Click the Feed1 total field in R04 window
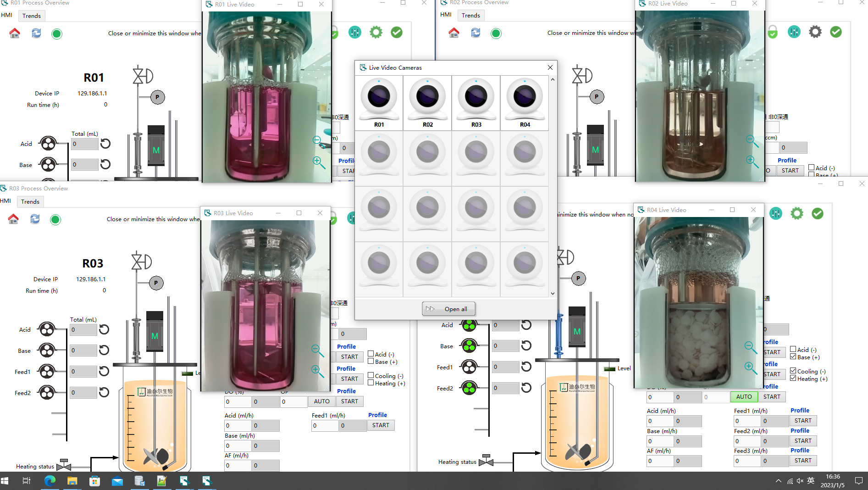This screenshot has height=490, width=868. pos(505,367)
